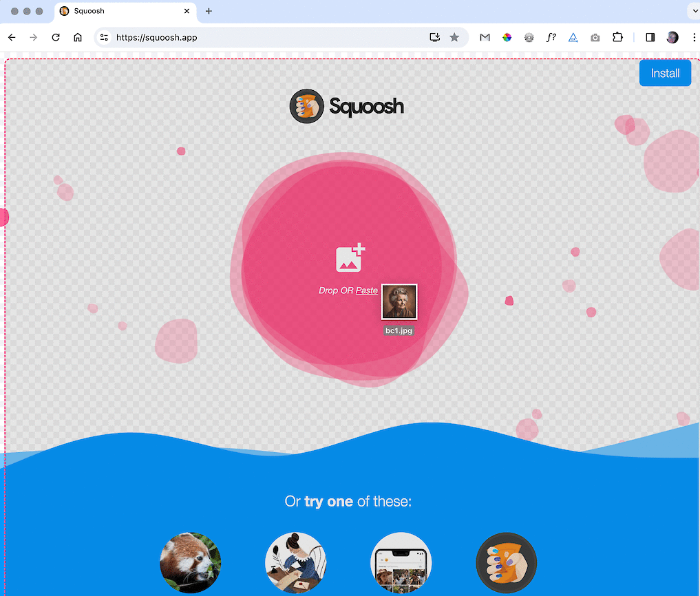View site information controls icon
Screen dimensions: 700x596
pos(104,37)
